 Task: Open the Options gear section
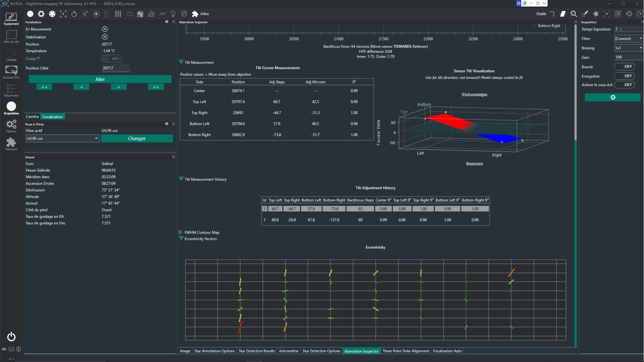click(11, 126)
